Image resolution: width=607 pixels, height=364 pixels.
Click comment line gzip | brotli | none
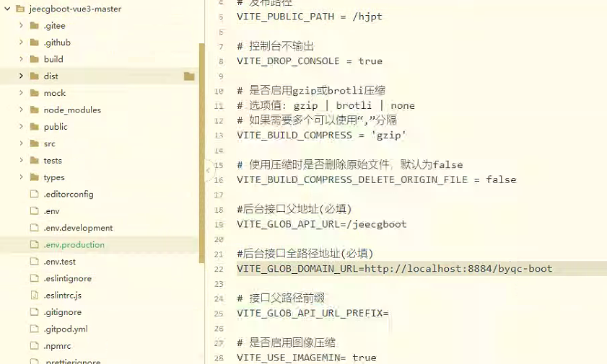pos(326,105)
